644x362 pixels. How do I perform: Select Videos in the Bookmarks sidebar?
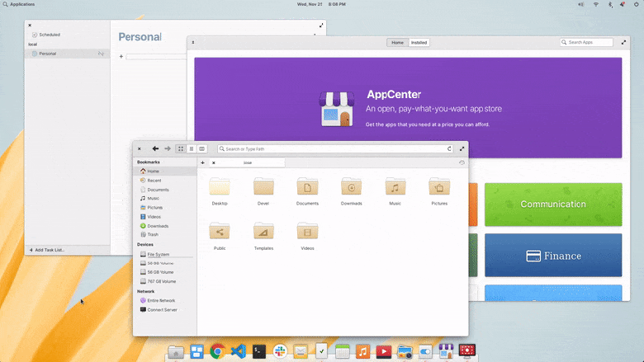[x=165, y=217]
